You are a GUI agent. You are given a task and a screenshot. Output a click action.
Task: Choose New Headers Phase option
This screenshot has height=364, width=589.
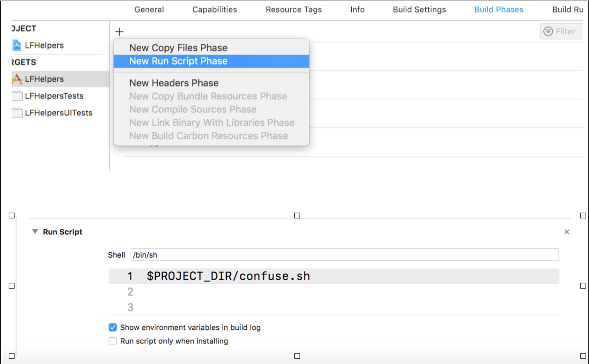[x=174, y=83]
